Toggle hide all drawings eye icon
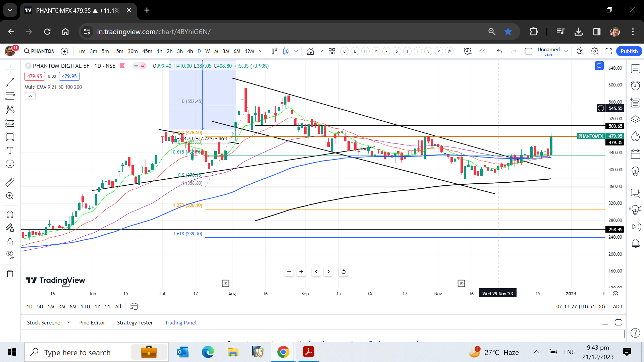644x362 pixels. coord(10,255)
